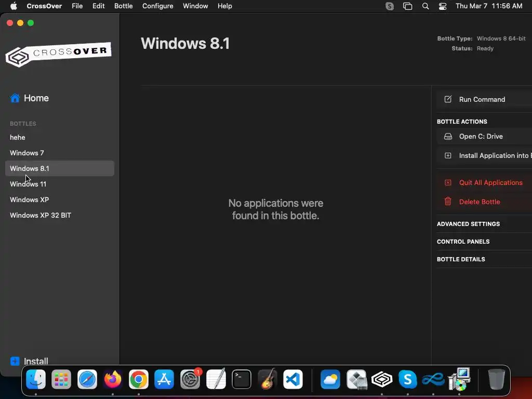
Task: Open System Settings from the Dock
Action: point(190,379)
